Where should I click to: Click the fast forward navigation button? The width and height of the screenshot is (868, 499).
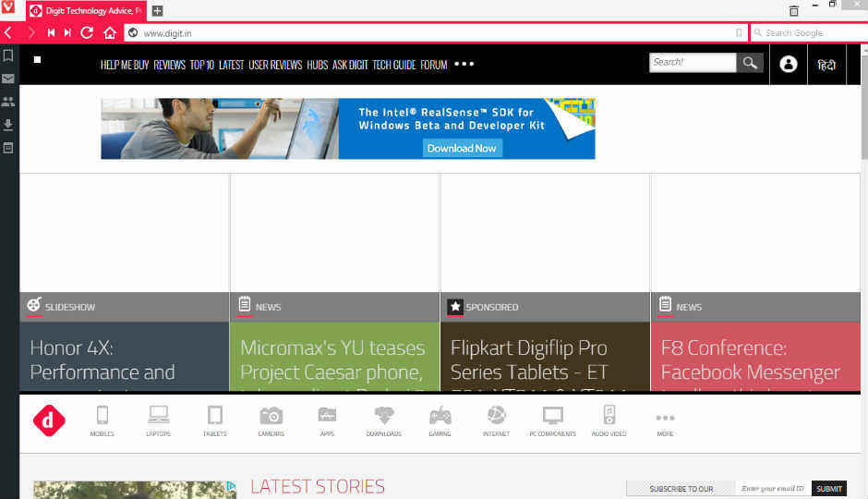coord(67,33)
